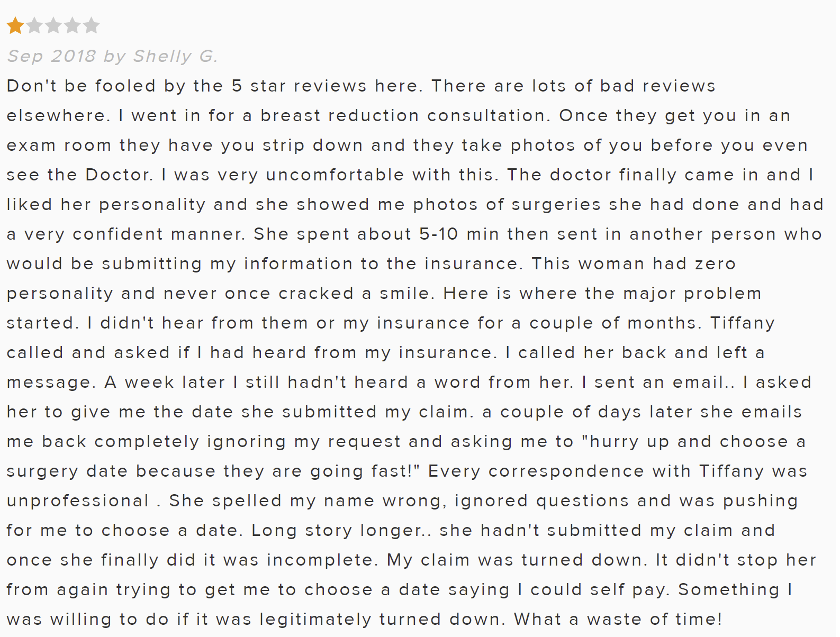Open reviewer name Shelly G.
840x637 pixels.
point(175,56)
